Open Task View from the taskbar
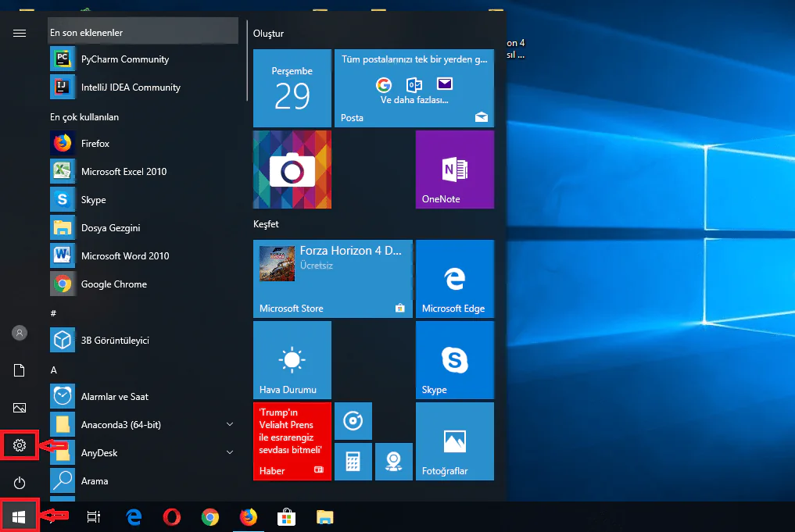 (94, 516)
